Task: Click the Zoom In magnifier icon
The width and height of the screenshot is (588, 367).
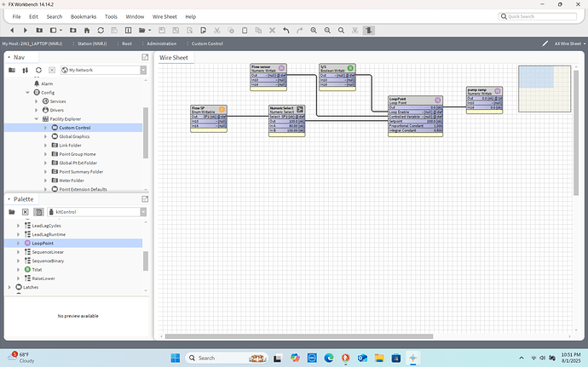Action: coord(314,31)
